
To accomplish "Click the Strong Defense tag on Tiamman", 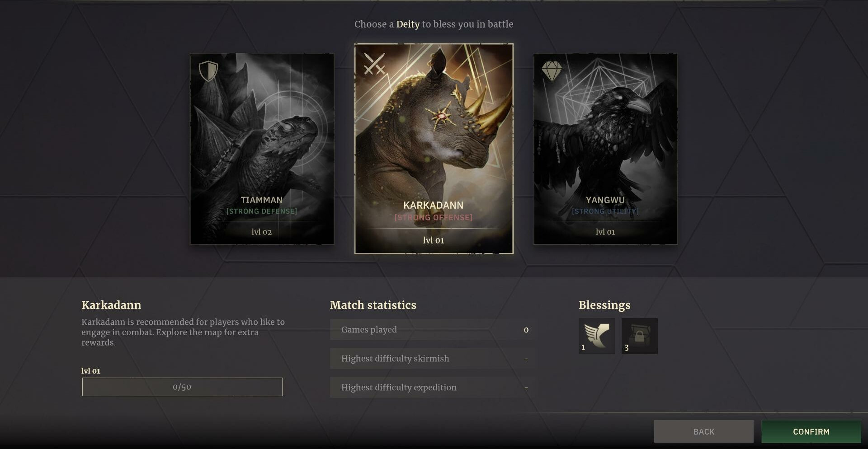I will pos(262,211).
